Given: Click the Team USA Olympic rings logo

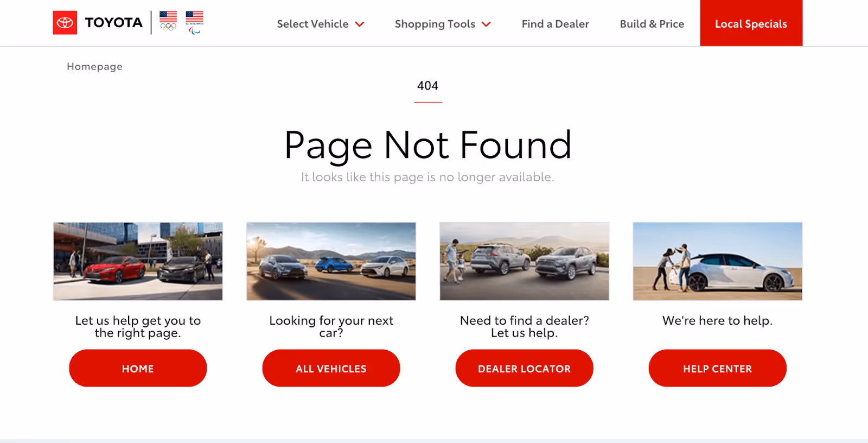Looking at the screenshot, I should point(168,21).
